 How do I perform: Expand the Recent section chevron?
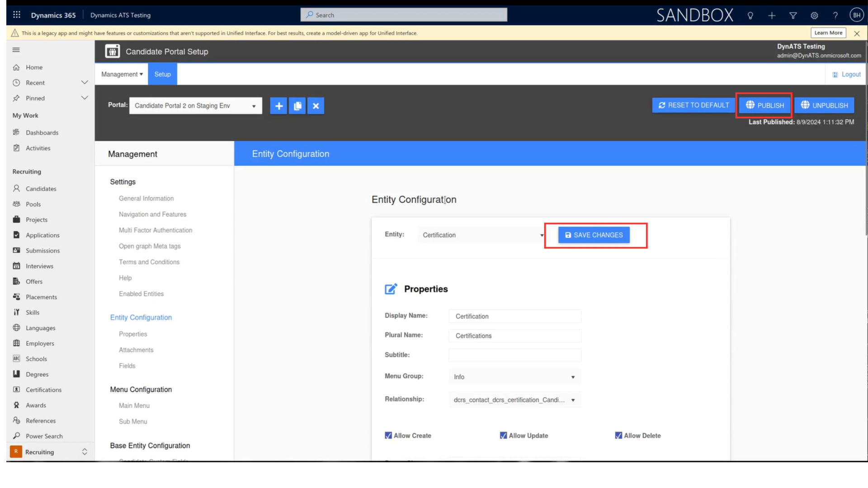click(x=85, y=82)
